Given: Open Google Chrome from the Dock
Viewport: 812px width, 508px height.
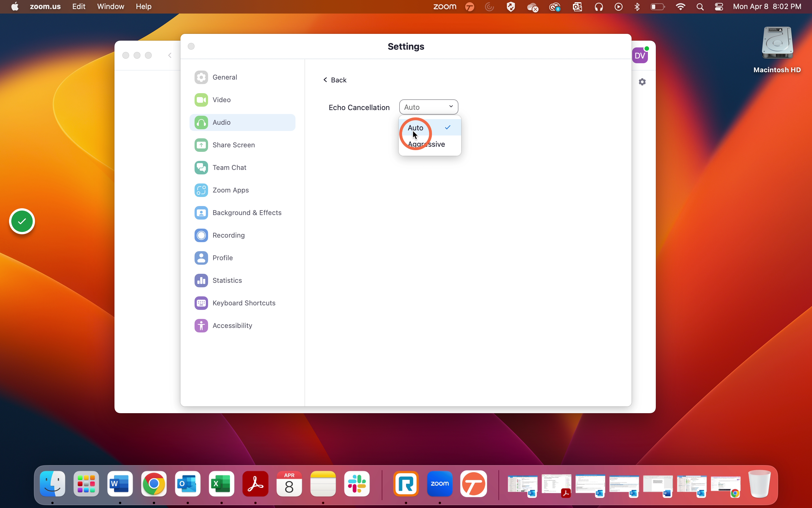Looking at the screenshot, I should [x=154, y=484].
